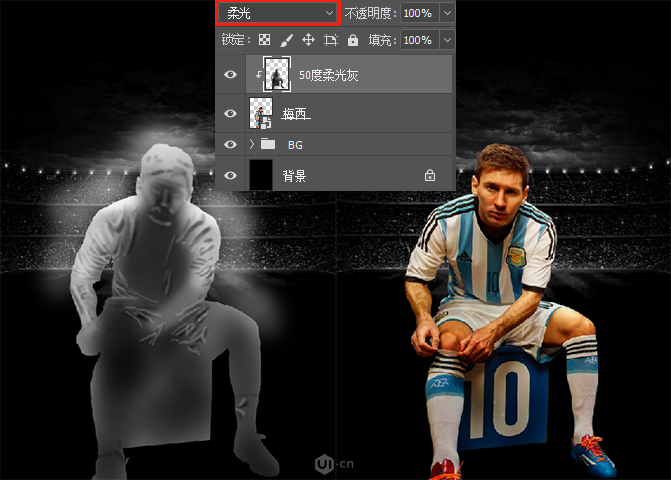Click the 不透明度 100% value field

[x=419, y=13]
